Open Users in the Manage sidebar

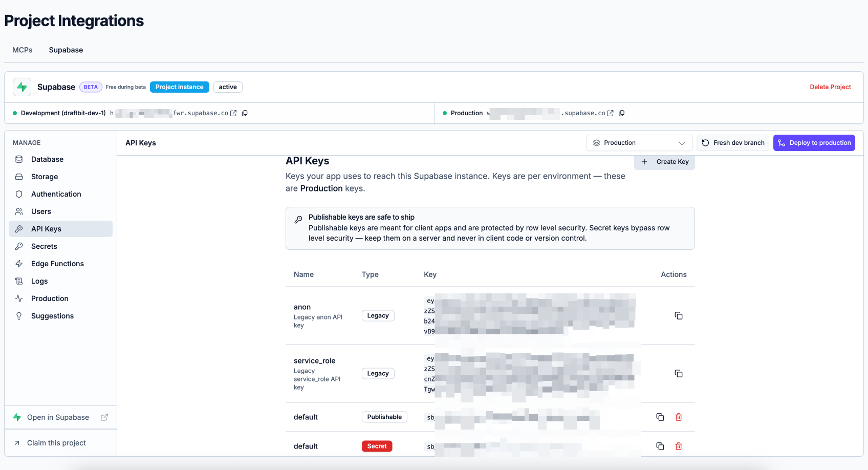coord(60,211)
